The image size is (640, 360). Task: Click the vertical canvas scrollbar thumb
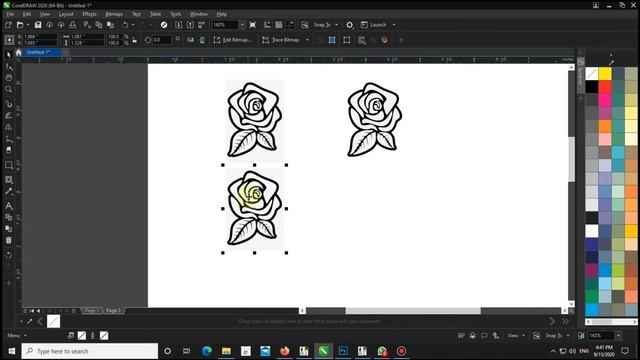coord(571,159)
